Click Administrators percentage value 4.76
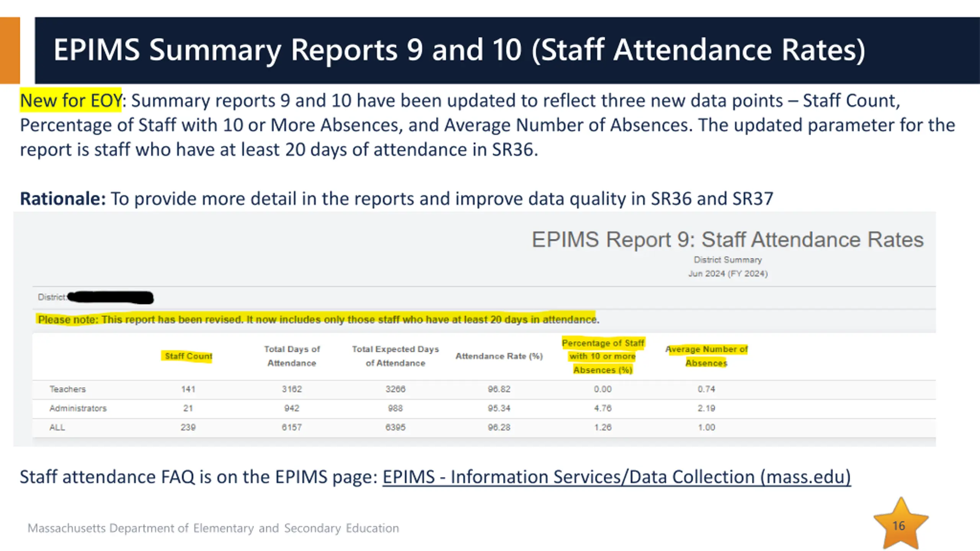Image resolution: width=980 pixels, height=551 pixels. click(603, 408)
